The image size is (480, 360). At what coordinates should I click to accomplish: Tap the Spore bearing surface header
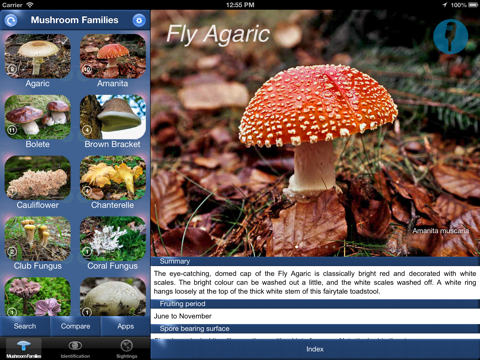[x=315, y=328]
